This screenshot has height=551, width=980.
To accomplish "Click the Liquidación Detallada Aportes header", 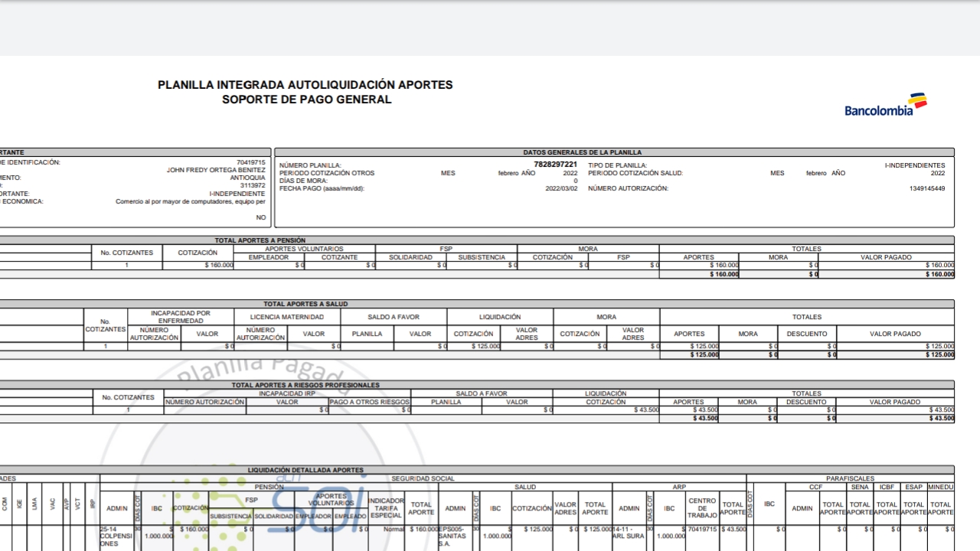I will tap(305, 470).
